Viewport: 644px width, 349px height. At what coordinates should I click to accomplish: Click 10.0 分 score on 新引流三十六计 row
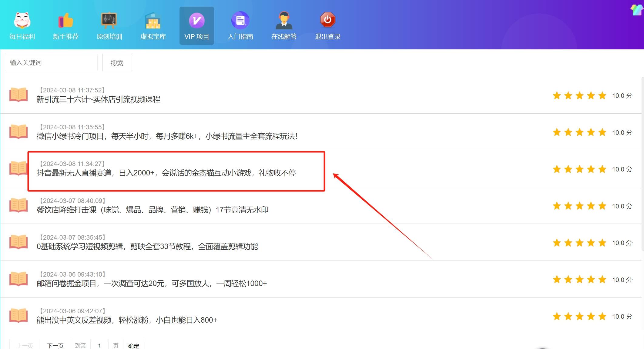(622, 96)
